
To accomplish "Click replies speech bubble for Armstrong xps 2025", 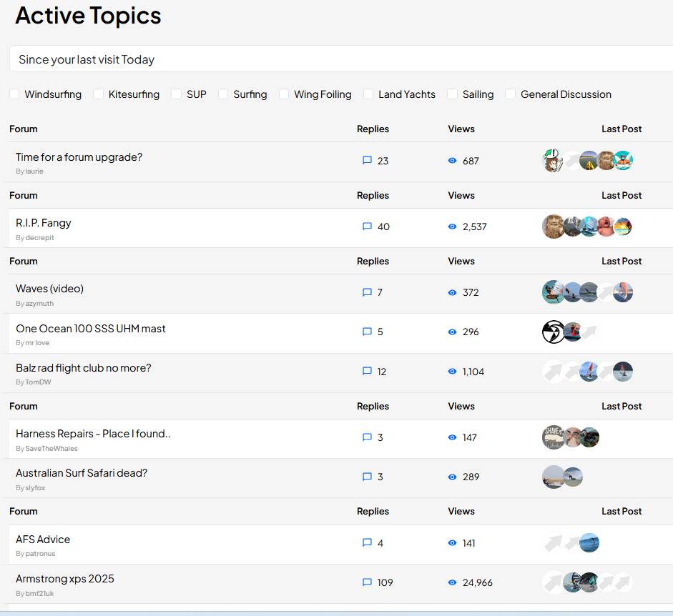I will (x=367, y=582).
